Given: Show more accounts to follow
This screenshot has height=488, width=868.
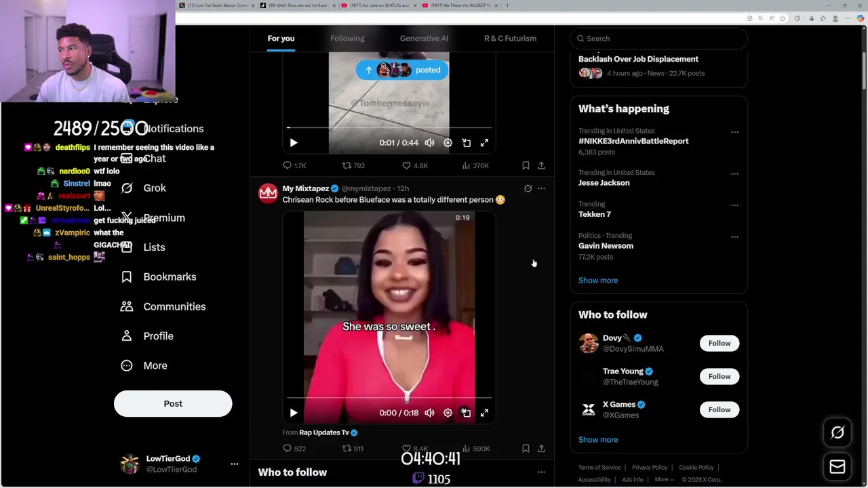Looking at the screenshot, I should [598, 440].
